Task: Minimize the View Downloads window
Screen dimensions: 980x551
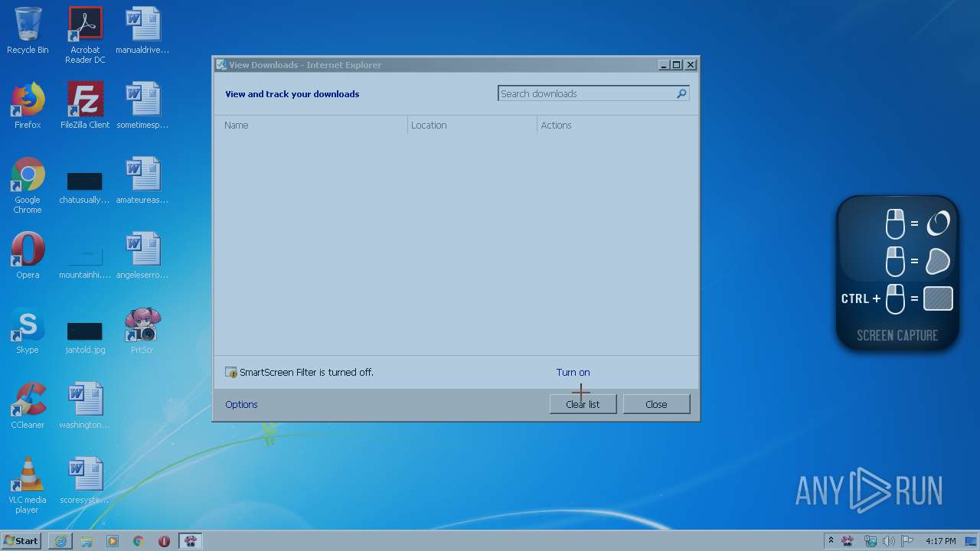Action: 664,65
